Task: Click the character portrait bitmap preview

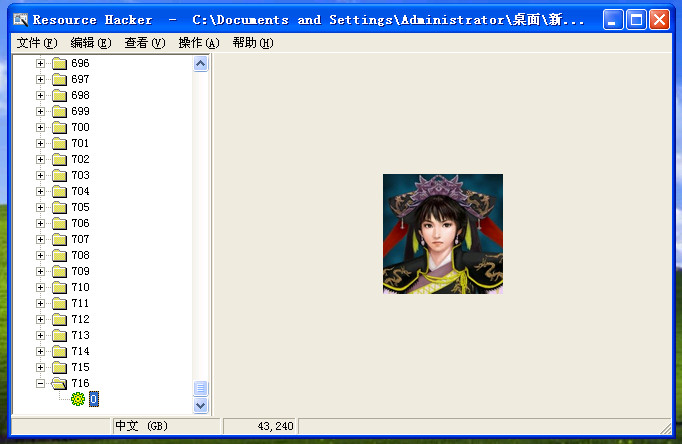Action: 443,234
